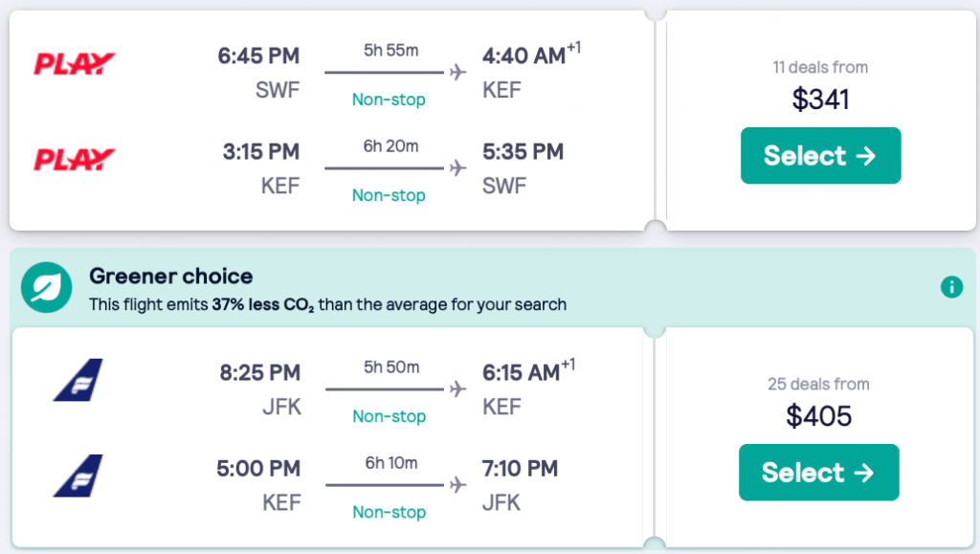The image size is (980, 554).
Task: Click the airplane icon on the 6h 10m flight
Action: (457, 485)
